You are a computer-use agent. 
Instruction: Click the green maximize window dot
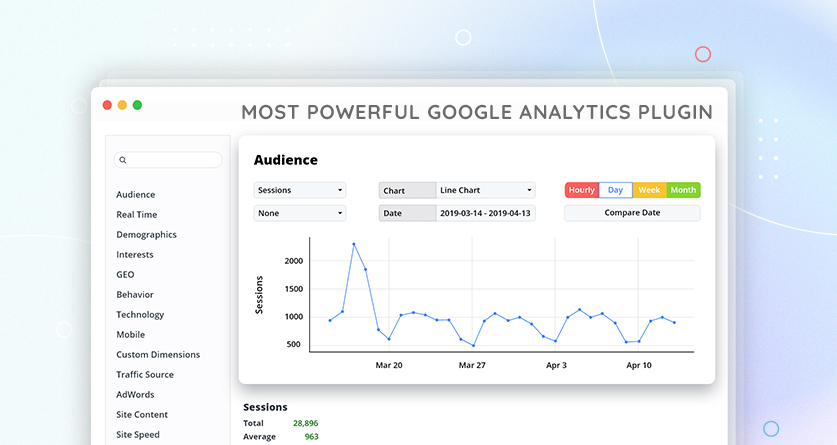(x=137, y=105)
